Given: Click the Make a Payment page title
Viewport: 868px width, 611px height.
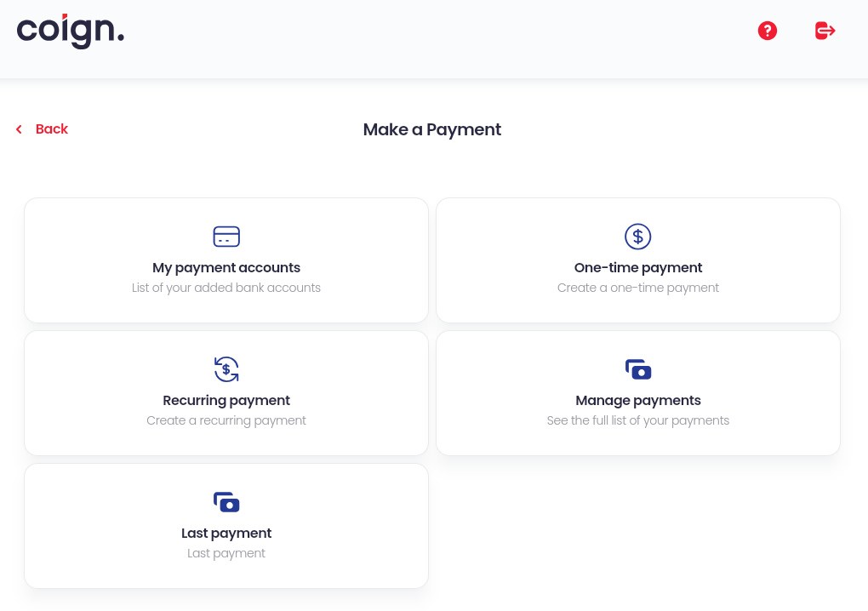Looking at the screenshot, I should 431,129.
